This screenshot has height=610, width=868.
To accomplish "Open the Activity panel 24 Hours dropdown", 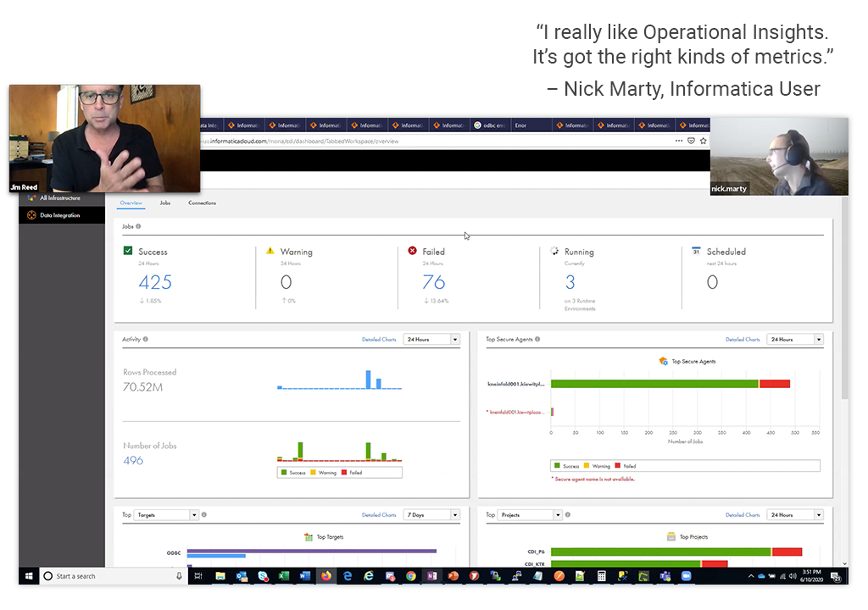I will click(432, 340).
